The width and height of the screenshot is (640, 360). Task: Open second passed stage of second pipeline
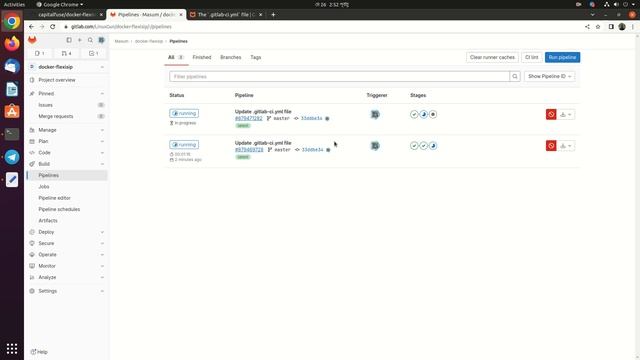tap(424, 146)
